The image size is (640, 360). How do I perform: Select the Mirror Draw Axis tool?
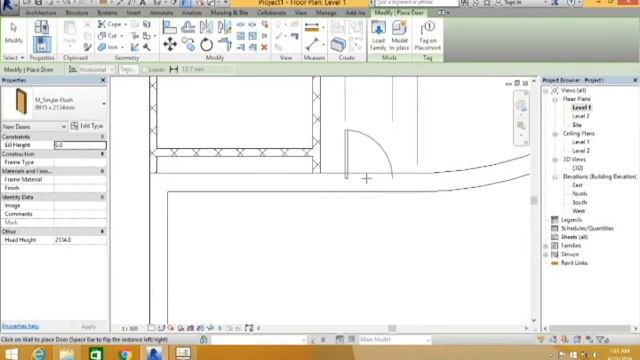[x=224, y=28]
